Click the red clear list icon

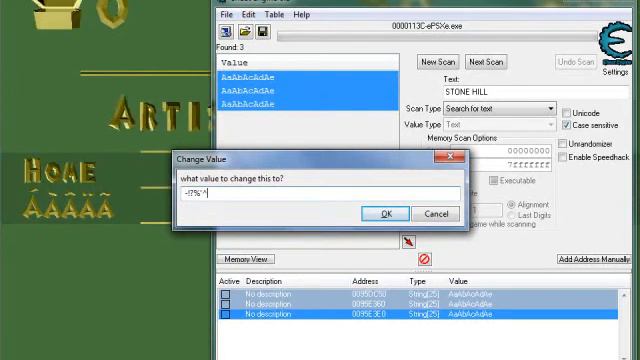coord(424,259)
